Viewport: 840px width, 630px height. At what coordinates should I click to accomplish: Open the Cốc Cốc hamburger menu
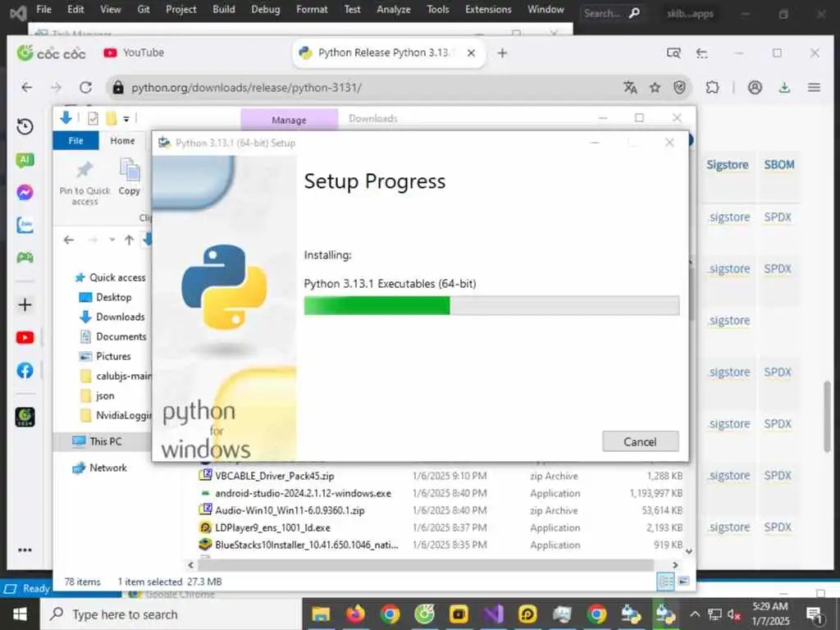click(814, 87)
